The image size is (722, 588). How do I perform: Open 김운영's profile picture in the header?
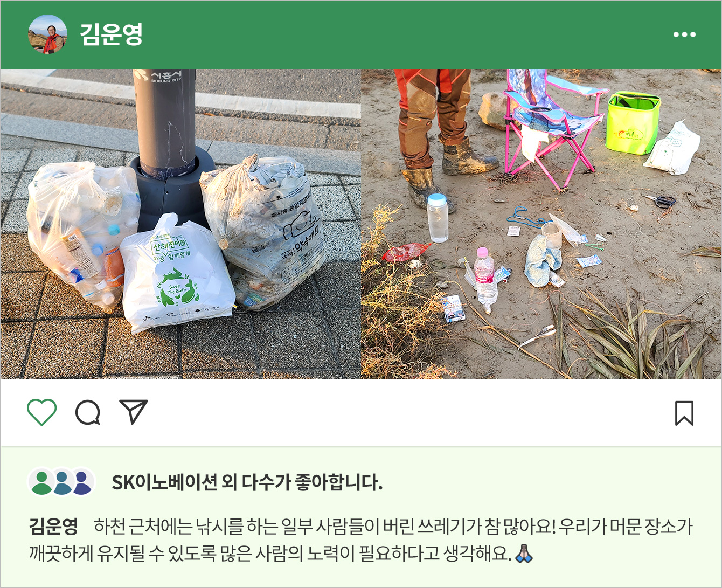47,34
